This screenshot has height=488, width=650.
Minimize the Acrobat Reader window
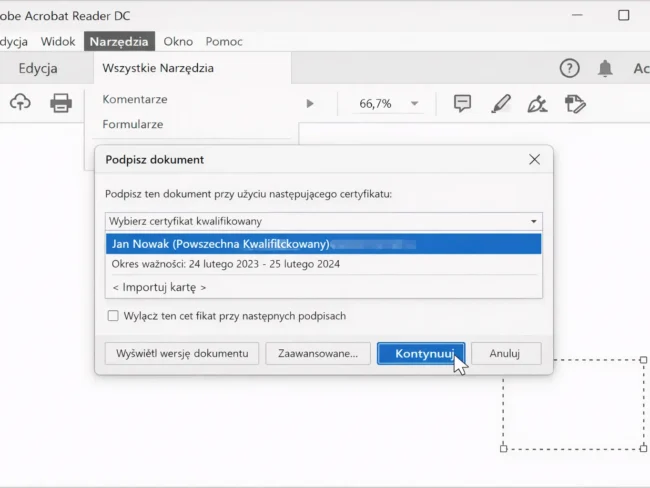click(x=577, y=15)
